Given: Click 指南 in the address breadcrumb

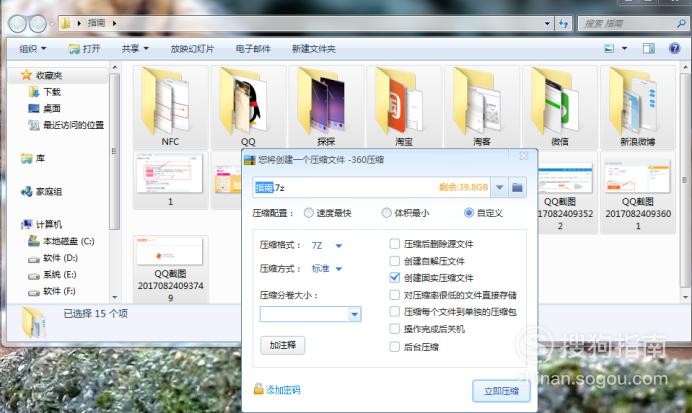Looking at the screenshot, I should (x=96, y=23).
